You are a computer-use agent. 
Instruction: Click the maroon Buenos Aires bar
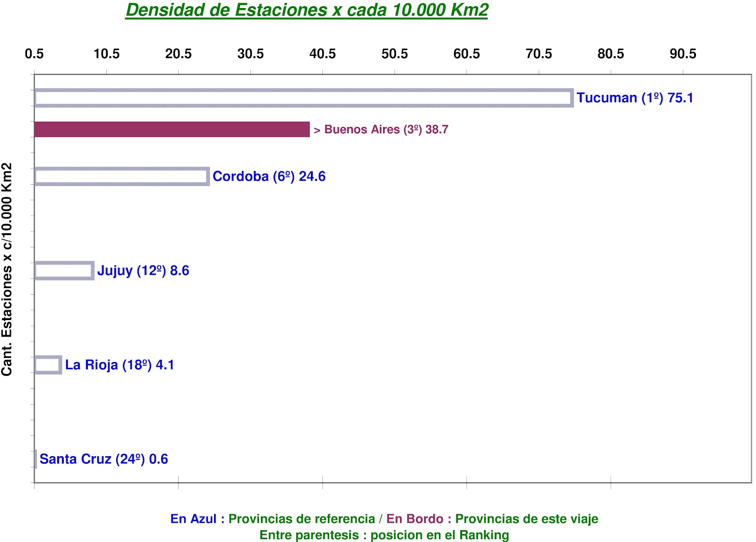[172, 129]
